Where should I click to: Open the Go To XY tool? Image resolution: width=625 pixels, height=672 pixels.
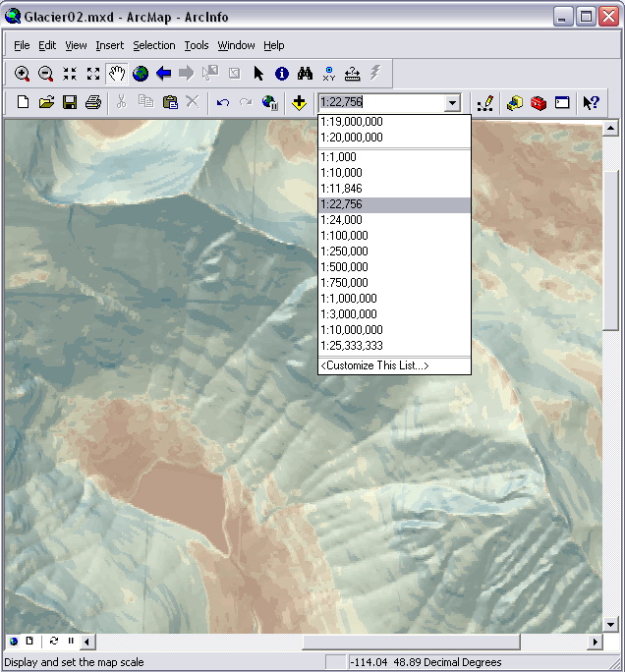pos(329,74)
